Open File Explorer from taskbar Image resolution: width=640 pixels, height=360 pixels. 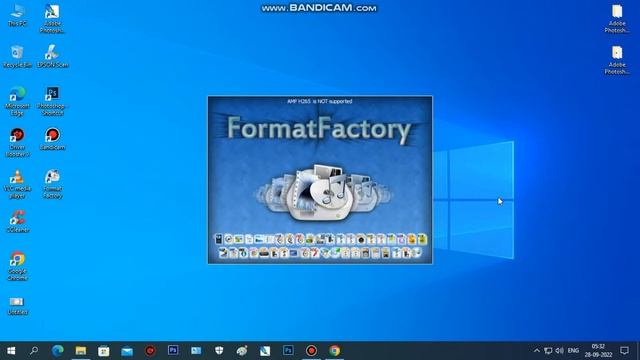(x=81, y=351)
